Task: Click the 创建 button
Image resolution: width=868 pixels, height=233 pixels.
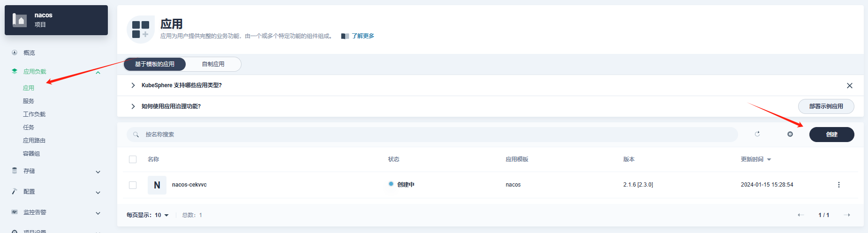Action: [x=832, y=135]
